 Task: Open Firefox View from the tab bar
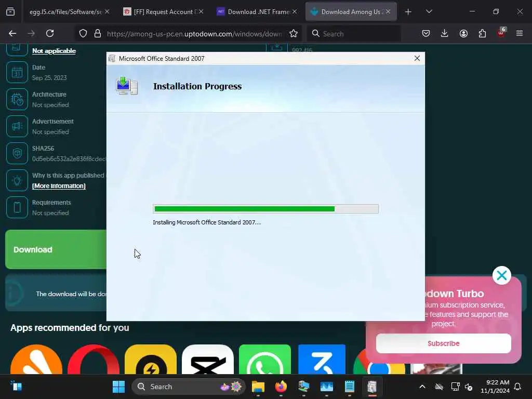click(x=10, y=11)
